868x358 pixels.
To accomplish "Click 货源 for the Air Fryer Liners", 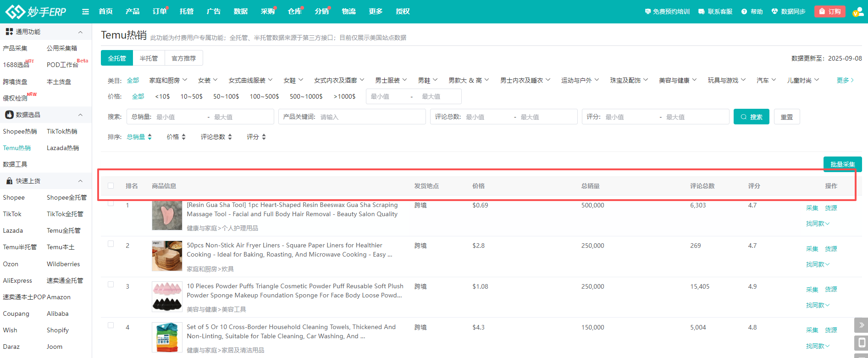I will [x=831, y=249].
